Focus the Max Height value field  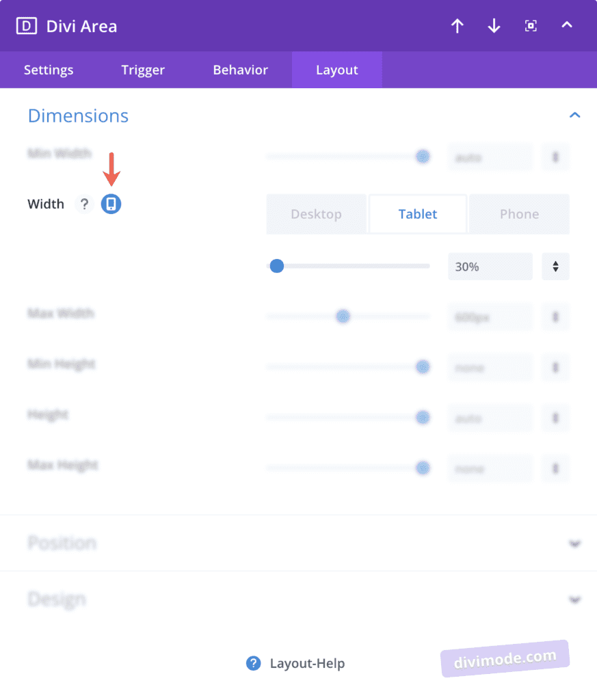(x=490, y=468)
